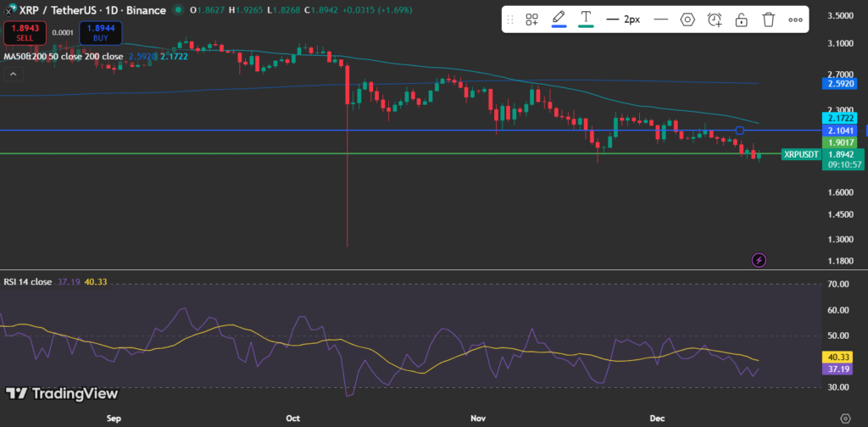Change the line color with pencil icon

click(559, 19)
